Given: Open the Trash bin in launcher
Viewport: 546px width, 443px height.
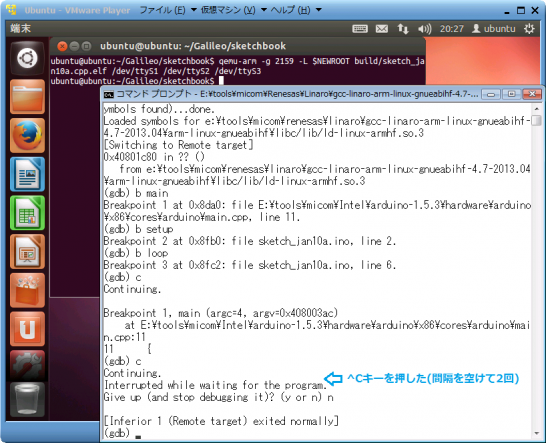Looking at the screenshot, I should point(27,399).
